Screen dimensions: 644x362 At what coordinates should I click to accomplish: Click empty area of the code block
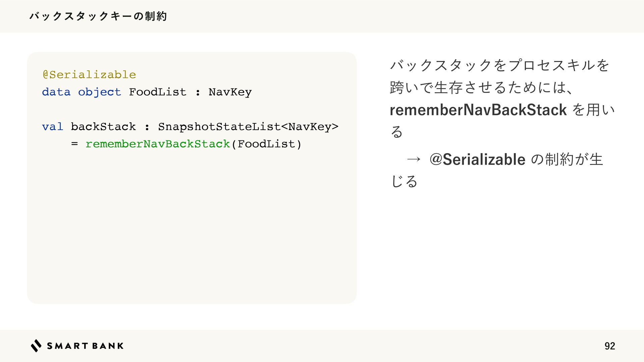pyautogui.click(x=192, y=228)
